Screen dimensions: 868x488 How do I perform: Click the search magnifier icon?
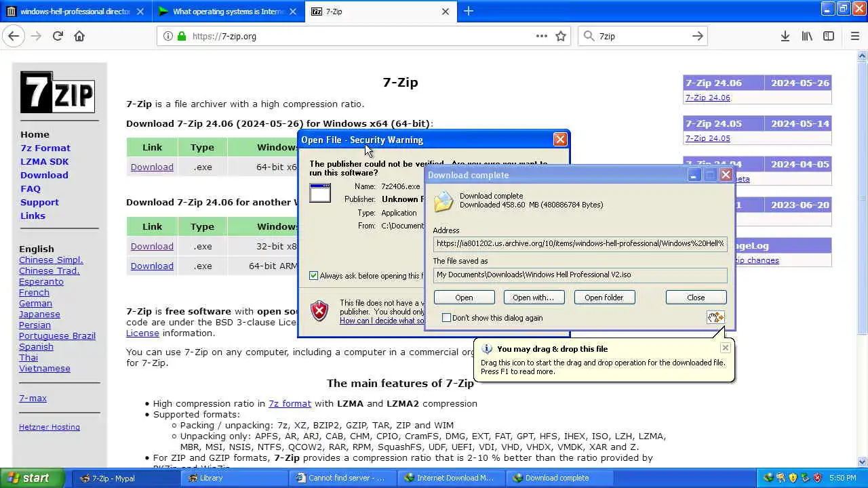(x=589, y=36)
